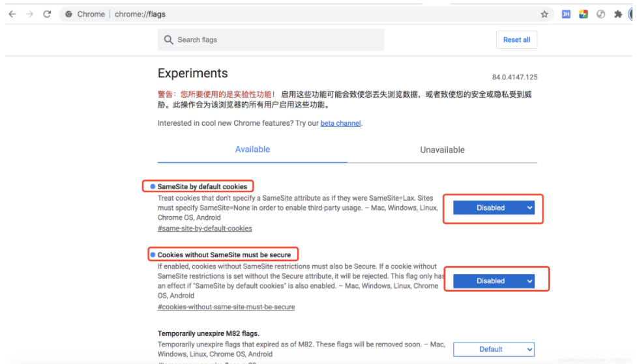Image resolution: width=637 pixels, height=364 pixels.
Task: Open Temporarily unexpire M82 flags Default dropdown
Action: (494, 350)
